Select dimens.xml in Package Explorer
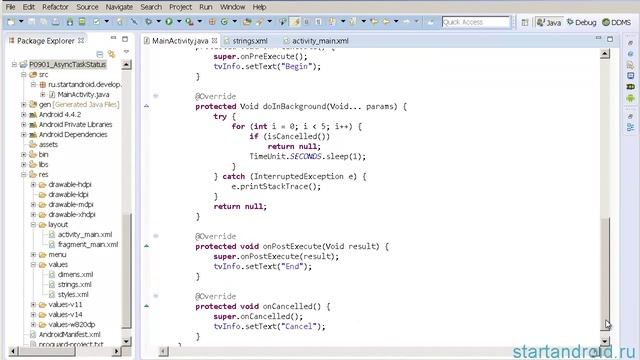Screen dimensions: 640x360 click(x=75, y=275)
